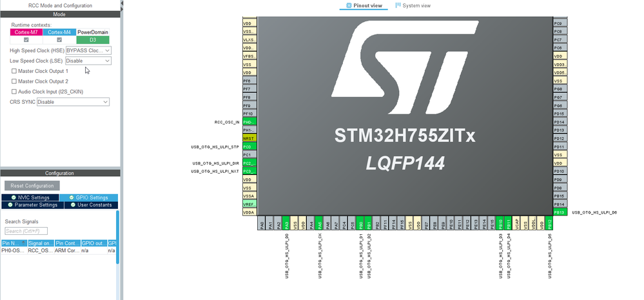
Task: Select the PF10 pin
Action: coord(249,114)
